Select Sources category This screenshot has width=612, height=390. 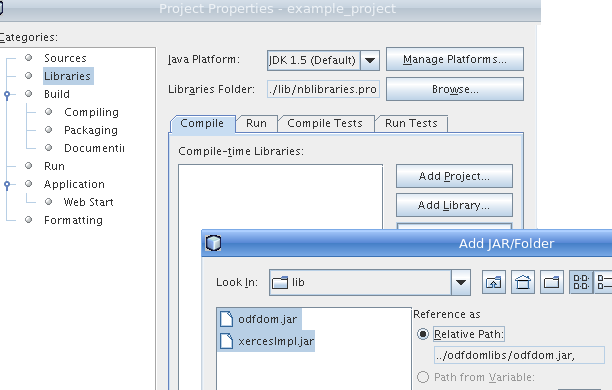[65, 58]
